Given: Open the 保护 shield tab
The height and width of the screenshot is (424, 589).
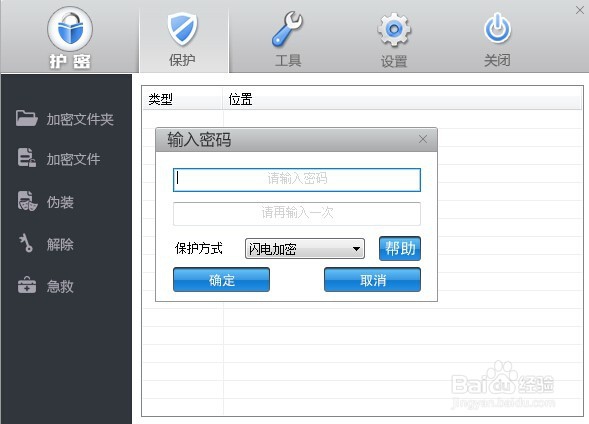Looking at the screenshot, I should 183,39.
